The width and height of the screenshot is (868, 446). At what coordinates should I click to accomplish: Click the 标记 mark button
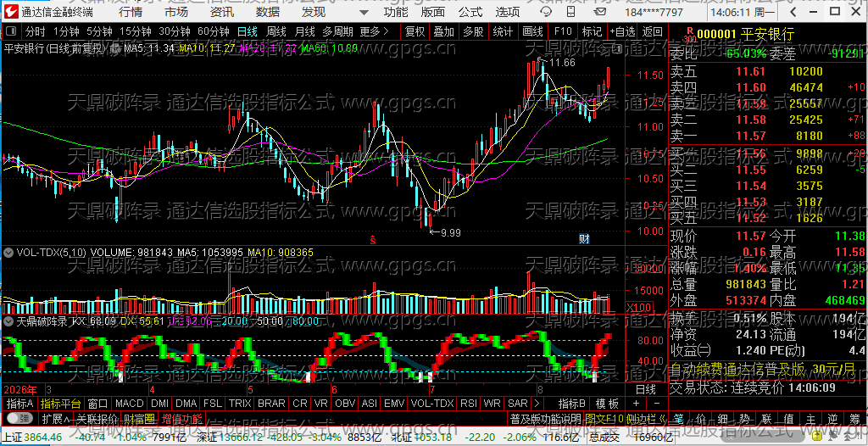[x=592, y=31]
